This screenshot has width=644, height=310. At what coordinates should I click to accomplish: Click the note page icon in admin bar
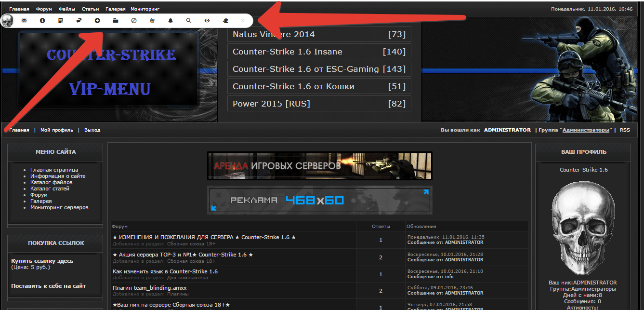coord(61,21)
